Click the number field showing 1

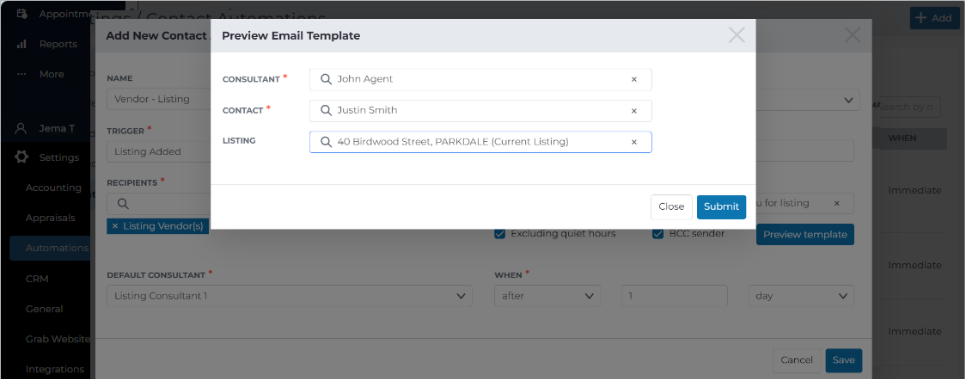click(x=675, y=296)
